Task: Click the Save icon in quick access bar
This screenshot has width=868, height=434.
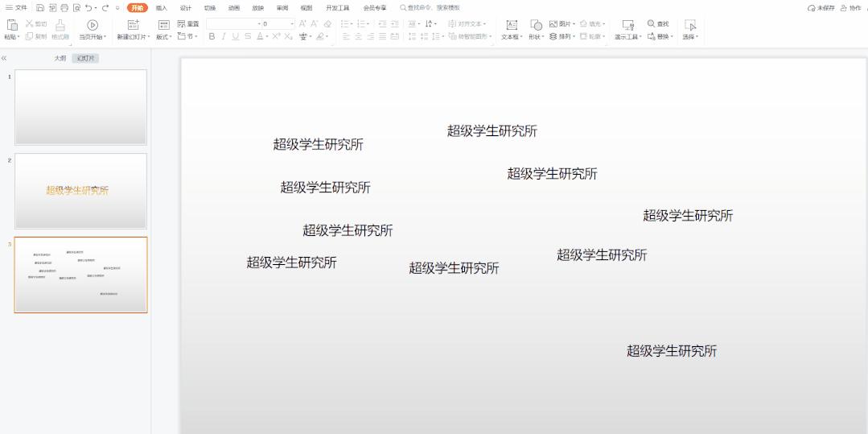Action: pos(40,8)
